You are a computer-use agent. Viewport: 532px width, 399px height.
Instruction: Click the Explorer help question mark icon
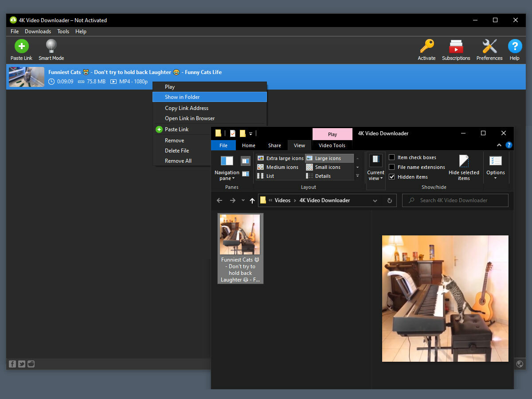[509, 145]
